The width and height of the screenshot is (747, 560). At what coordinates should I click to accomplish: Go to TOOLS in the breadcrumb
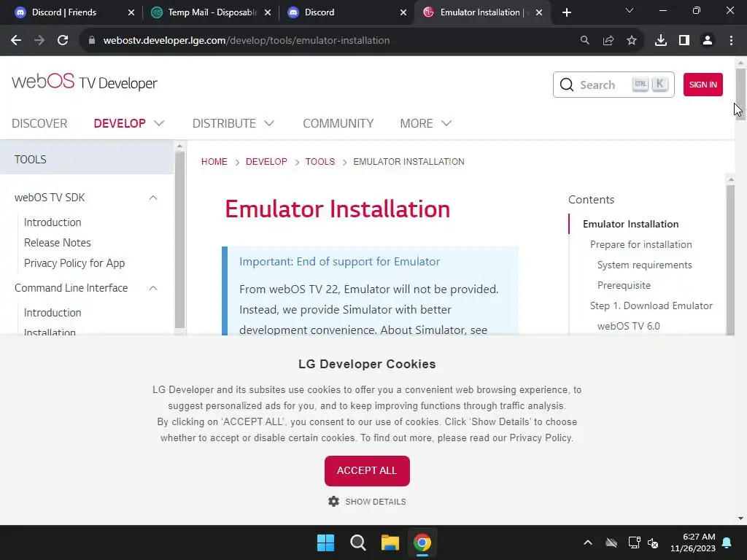click(320, 161)
